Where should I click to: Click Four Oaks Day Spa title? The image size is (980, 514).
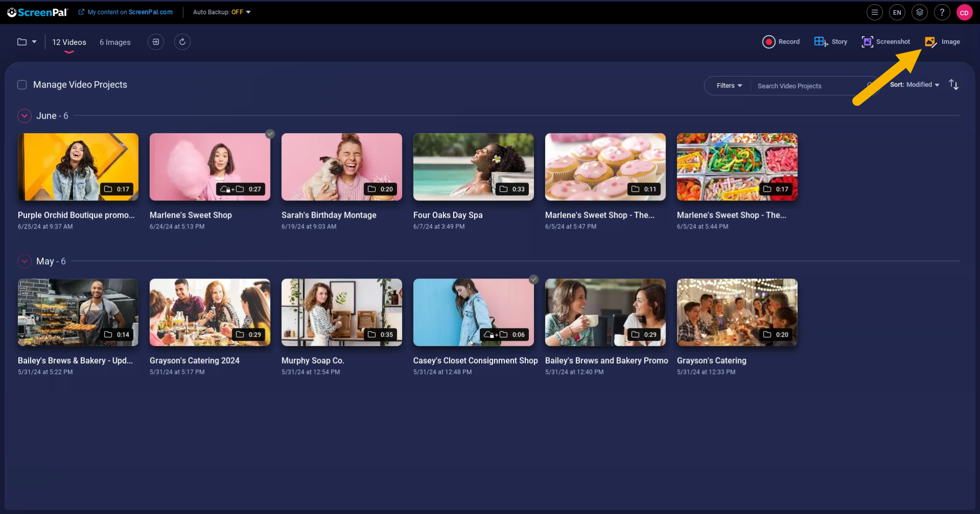448,215
